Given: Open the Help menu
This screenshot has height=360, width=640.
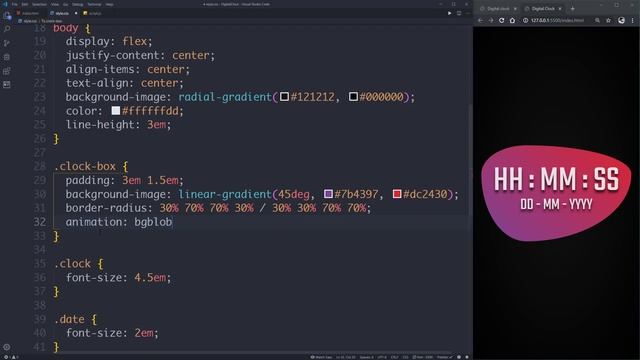Looking at the screenshot, I should pos(110,4).
